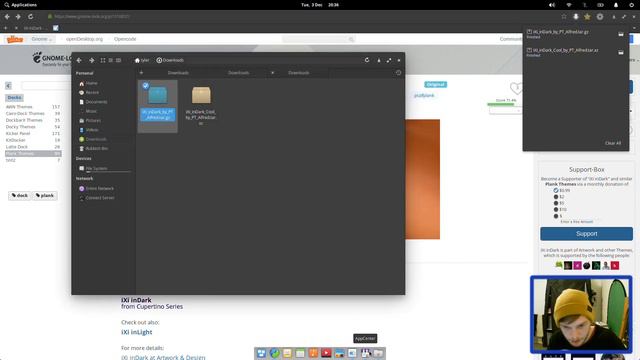
Task: Open the Gnome dropdown on the website
Action: (x=42, y=39)
